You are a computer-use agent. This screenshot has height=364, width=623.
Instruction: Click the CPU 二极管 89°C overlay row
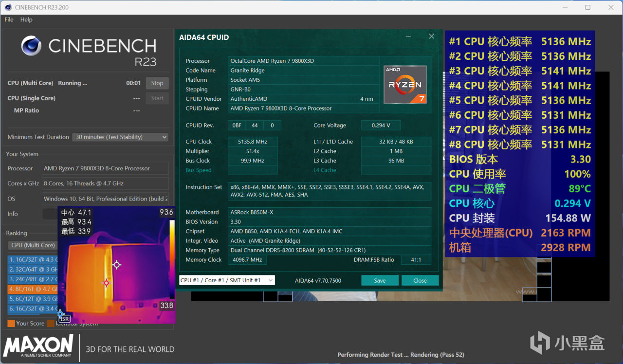coord(520,189)
